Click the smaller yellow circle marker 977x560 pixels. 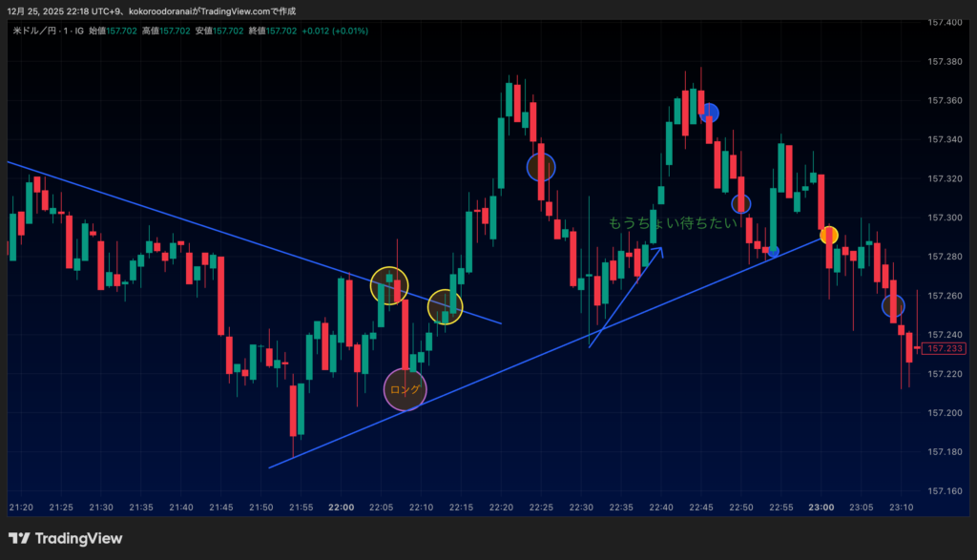click(445, 306)
